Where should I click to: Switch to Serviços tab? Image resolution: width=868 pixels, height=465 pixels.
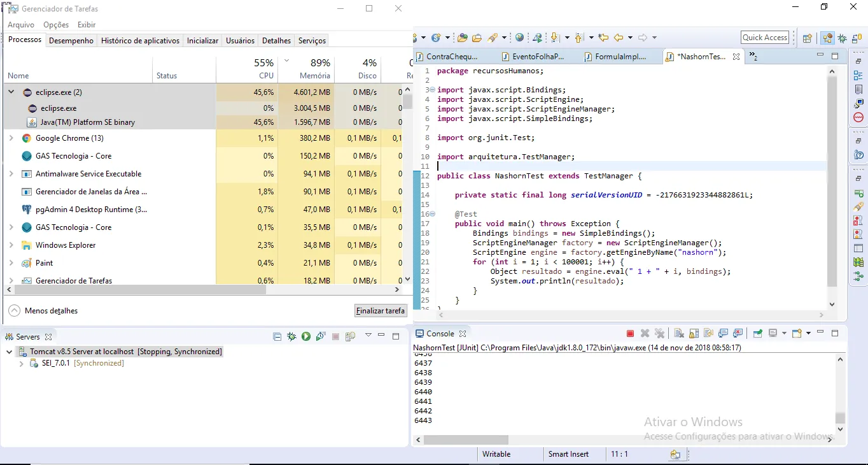coord(312,41)
